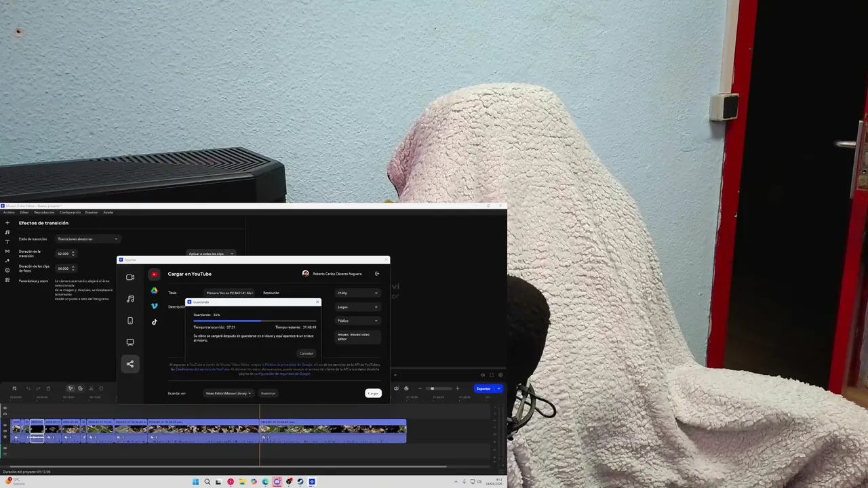The width and height of the screenshot is (868, 488).
Task: Open the effects sparkle icon in left sidebar
Action: 7,260
